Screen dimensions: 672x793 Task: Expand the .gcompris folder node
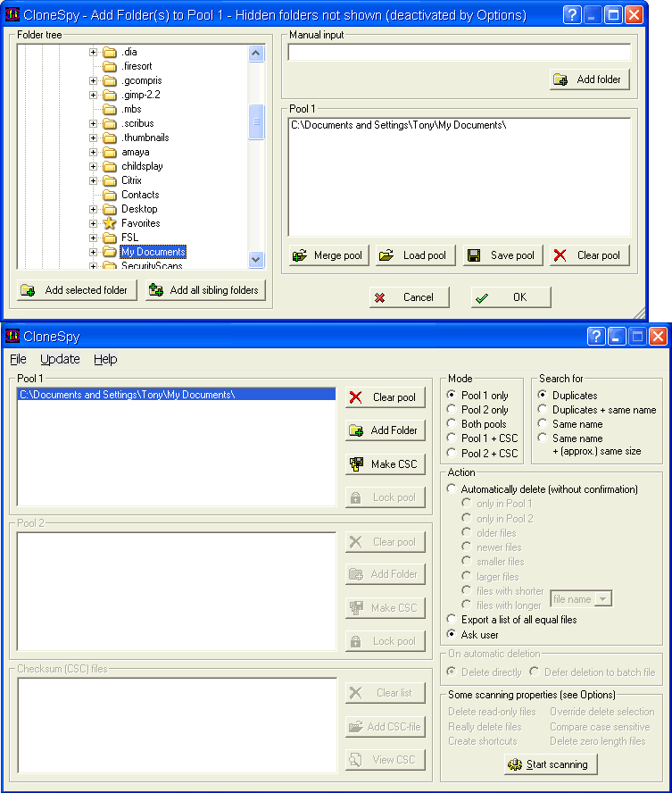[x=93, y=81]
